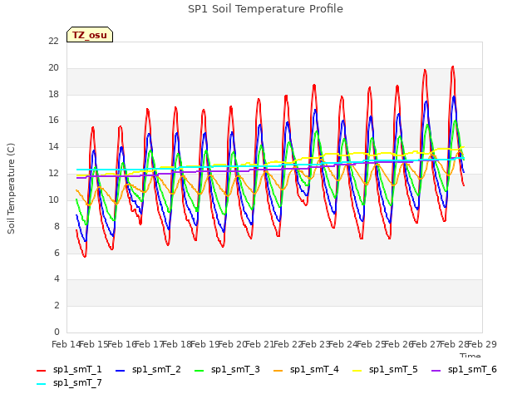Click the Soil Temperature (C) axis label
The width and height of the screenshot is (532, 399).
[x=11, y=189]
